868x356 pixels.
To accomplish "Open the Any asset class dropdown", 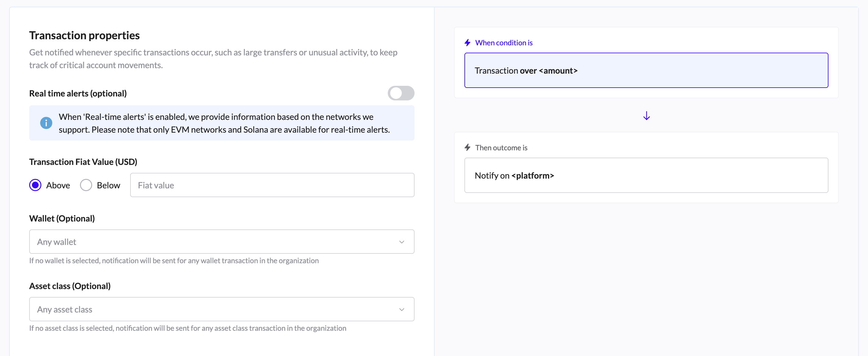I will tap(216, 309).
